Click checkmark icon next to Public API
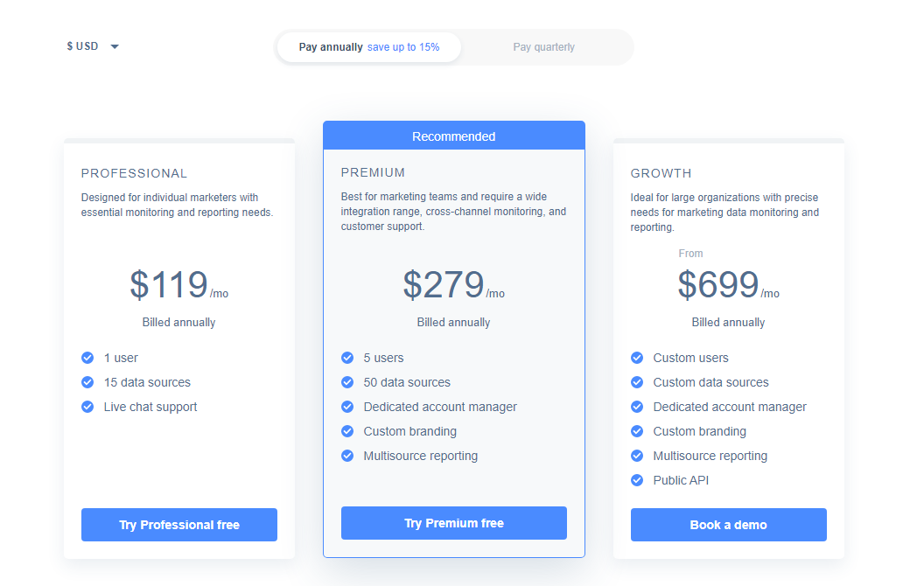 tap(637, 480)
